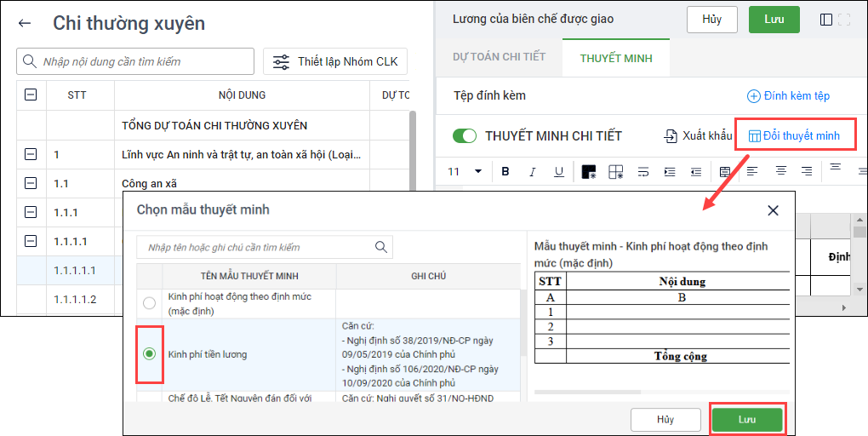Toggle the side panel layout icon

825,20
